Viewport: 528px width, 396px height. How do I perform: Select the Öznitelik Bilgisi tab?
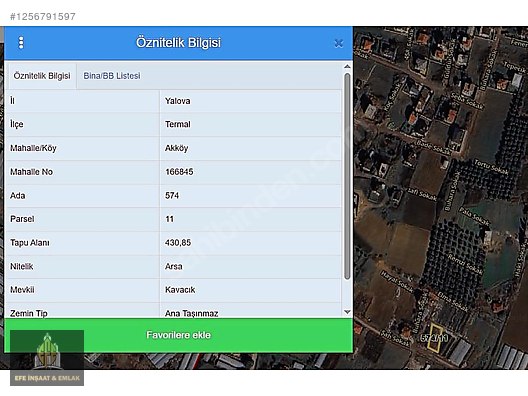[42, 76]
